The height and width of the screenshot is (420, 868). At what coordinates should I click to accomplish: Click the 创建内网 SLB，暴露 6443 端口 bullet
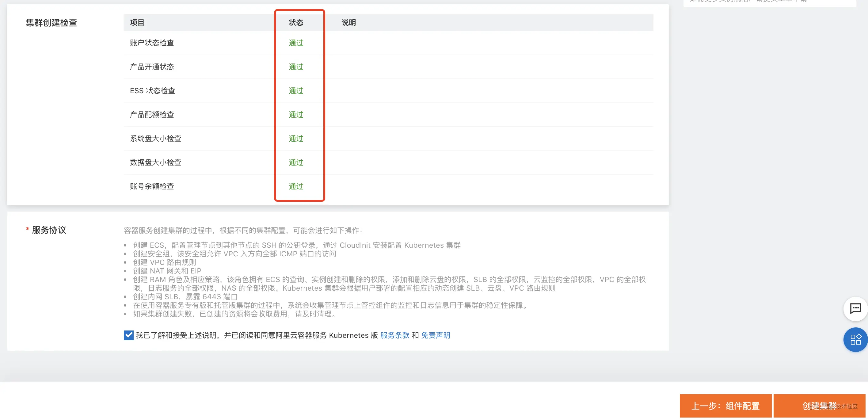(x=185, y=297)
